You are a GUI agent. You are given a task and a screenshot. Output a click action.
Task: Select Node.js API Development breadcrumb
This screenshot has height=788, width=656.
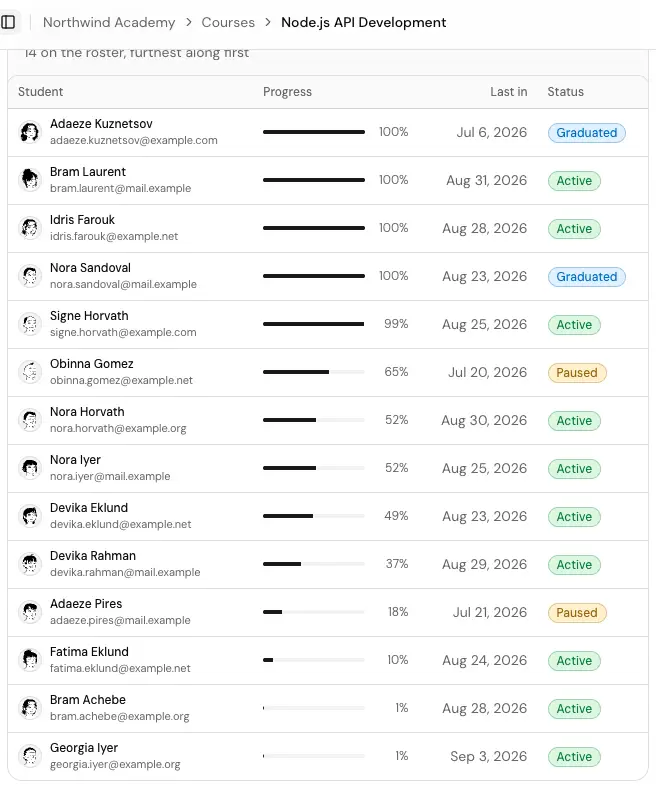pos(363,22)
